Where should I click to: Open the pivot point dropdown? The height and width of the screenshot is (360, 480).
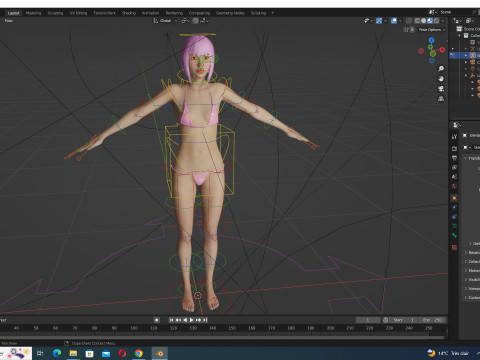coord(185,21)
